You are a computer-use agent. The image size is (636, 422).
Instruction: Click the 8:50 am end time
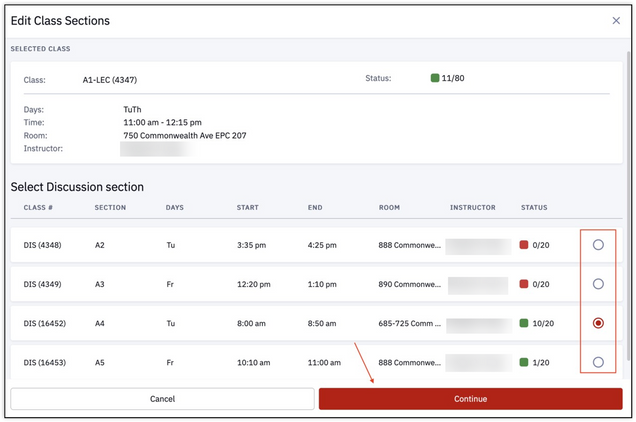click(322, 323)
